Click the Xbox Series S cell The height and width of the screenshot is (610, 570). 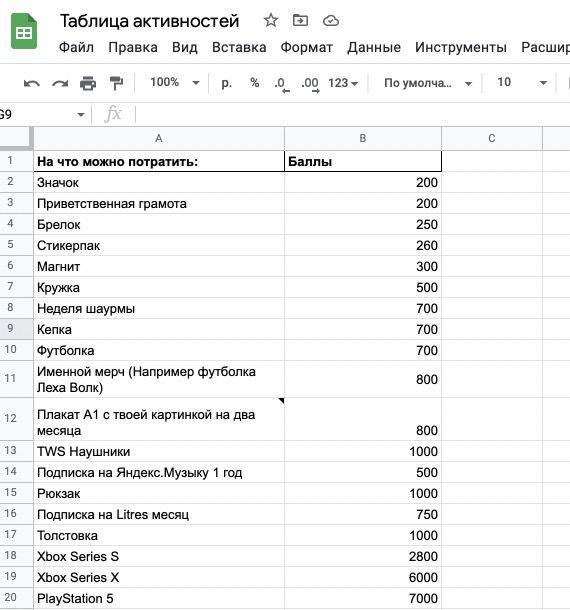(x=159, y=556)
